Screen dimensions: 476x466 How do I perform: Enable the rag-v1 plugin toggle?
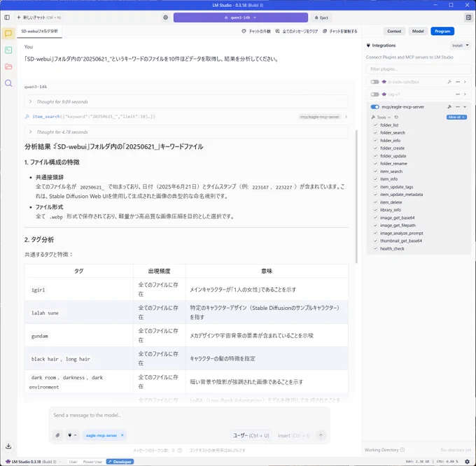(x=374, y=94)
